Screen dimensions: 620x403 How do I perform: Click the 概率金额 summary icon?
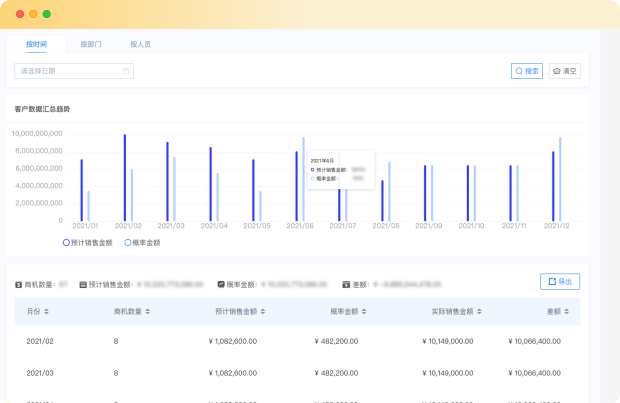point(221,284)
